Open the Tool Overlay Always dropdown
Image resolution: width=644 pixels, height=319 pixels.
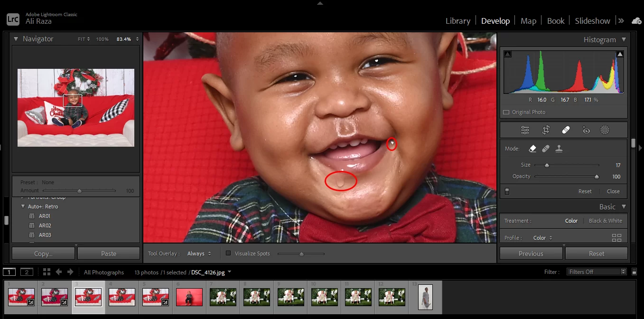point(199,253)
